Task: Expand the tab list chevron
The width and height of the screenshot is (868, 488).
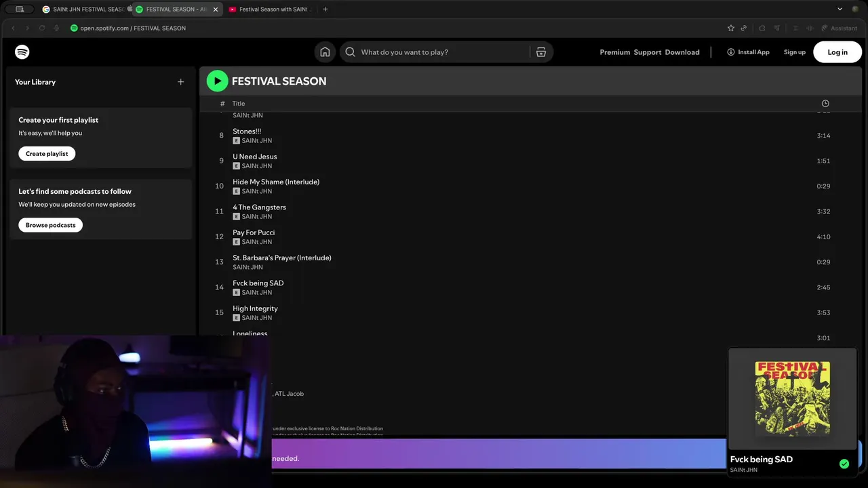Action: coord(840,9)
